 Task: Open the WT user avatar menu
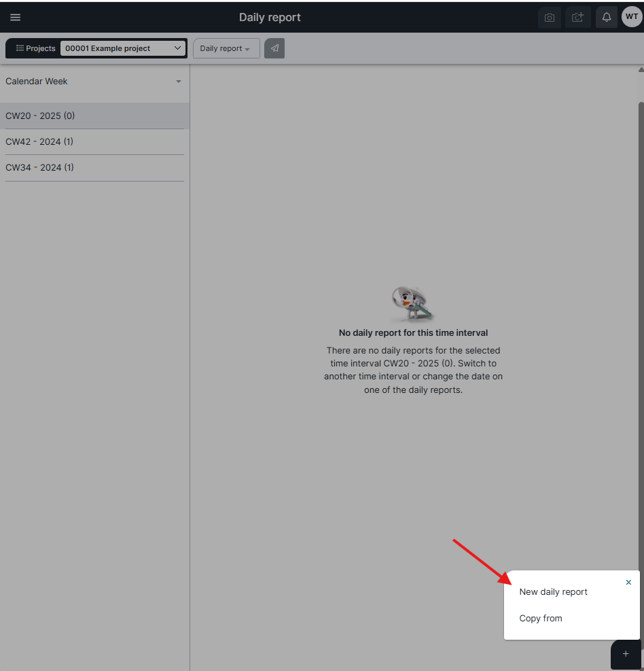(632, 17)
